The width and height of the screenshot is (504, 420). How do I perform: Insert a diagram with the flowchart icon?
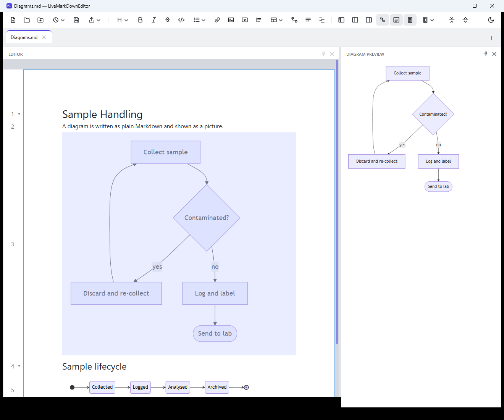[x=294, y=20]
